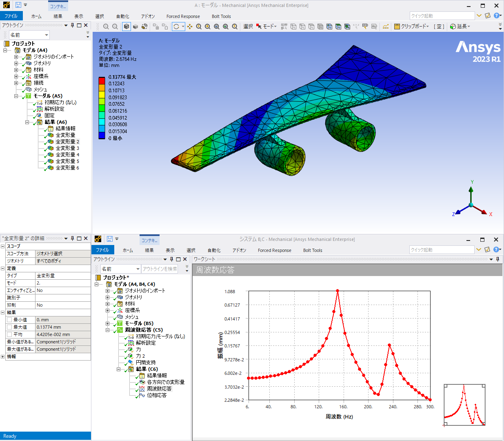Viewport: 504px width, 441px height.
Task: Click the Zoom in magnifier with plus
Action: pyautogui.click(x=208, y=27)
